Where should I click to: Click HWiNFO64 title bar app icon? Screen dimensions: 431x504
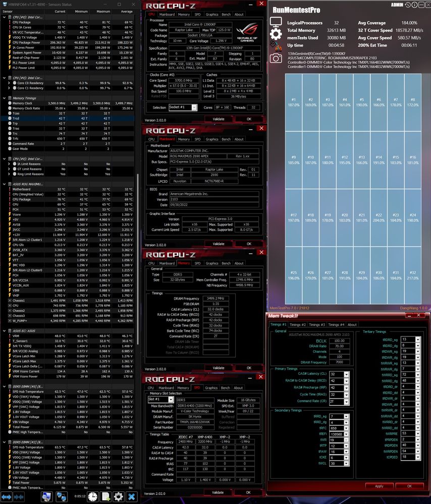coord(5,4)
